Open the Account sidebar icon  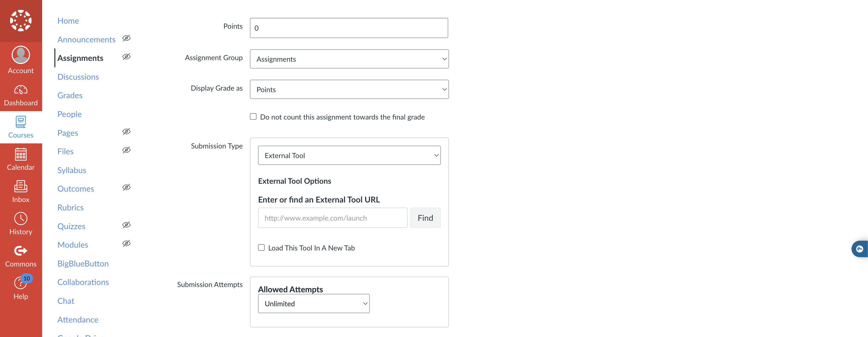pyautogui.click(x=21, y=60)
